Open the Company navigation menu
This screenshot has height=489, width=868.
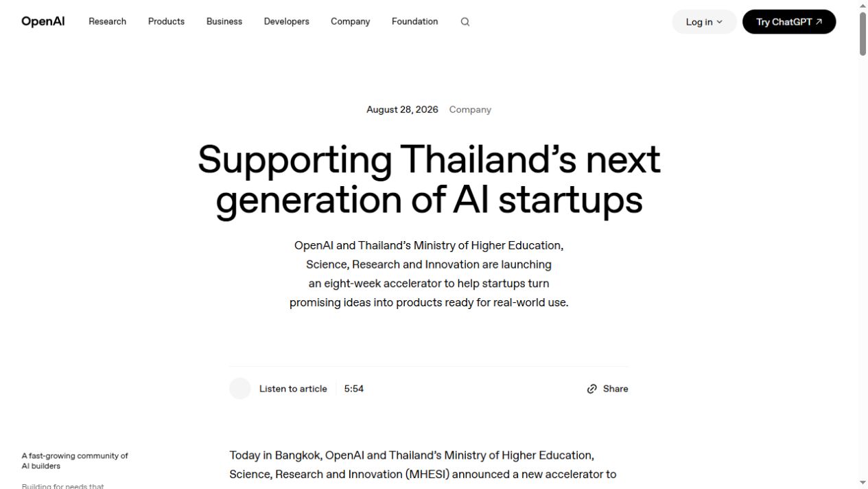351,21
